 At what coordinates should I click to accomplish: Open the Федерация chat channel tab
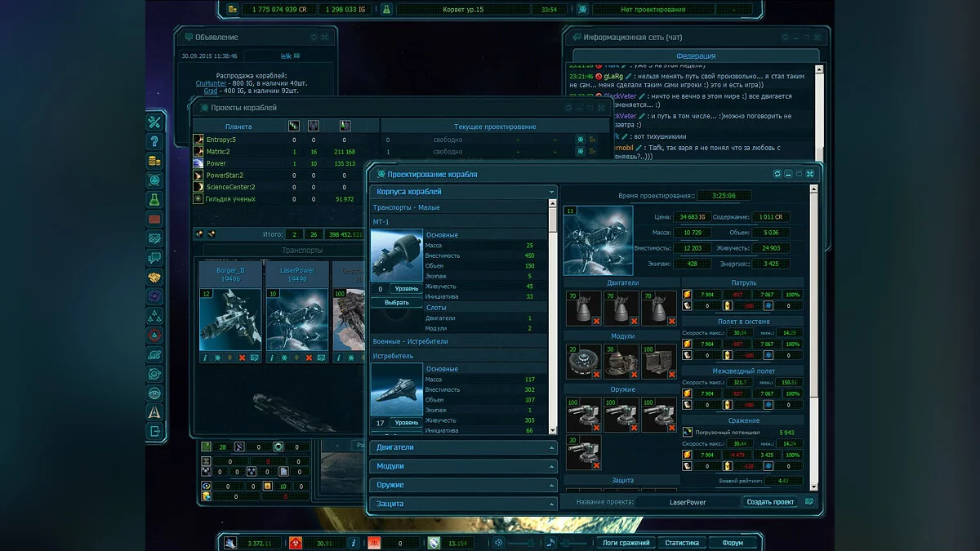pos(696,56)
